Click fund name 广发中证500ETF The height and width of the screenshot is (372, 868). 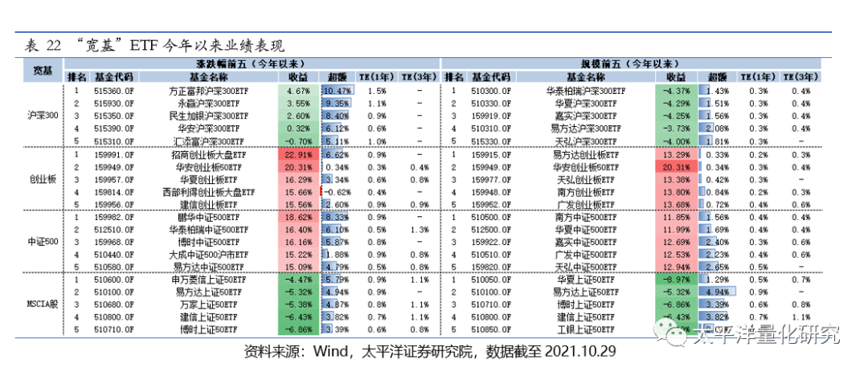coord(586,255)
